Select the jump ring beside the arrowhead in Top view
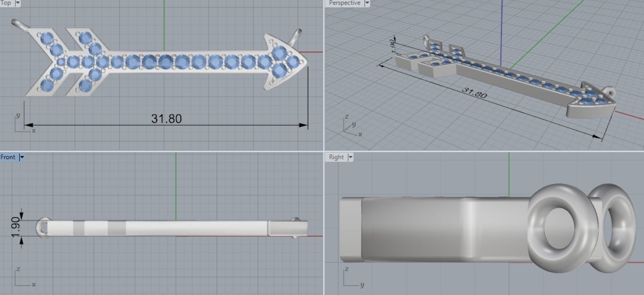This screenshot has width=644, height=295. (x=296, y=38)
